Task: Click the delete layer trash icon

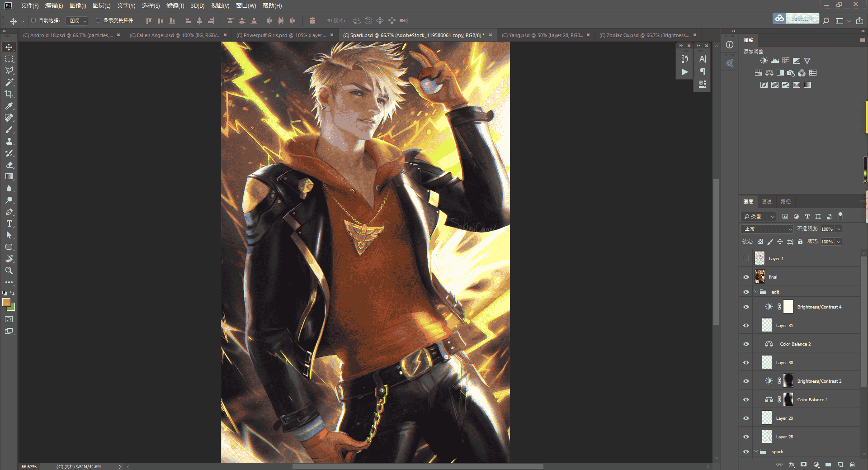Action: (x=852, y=465)
